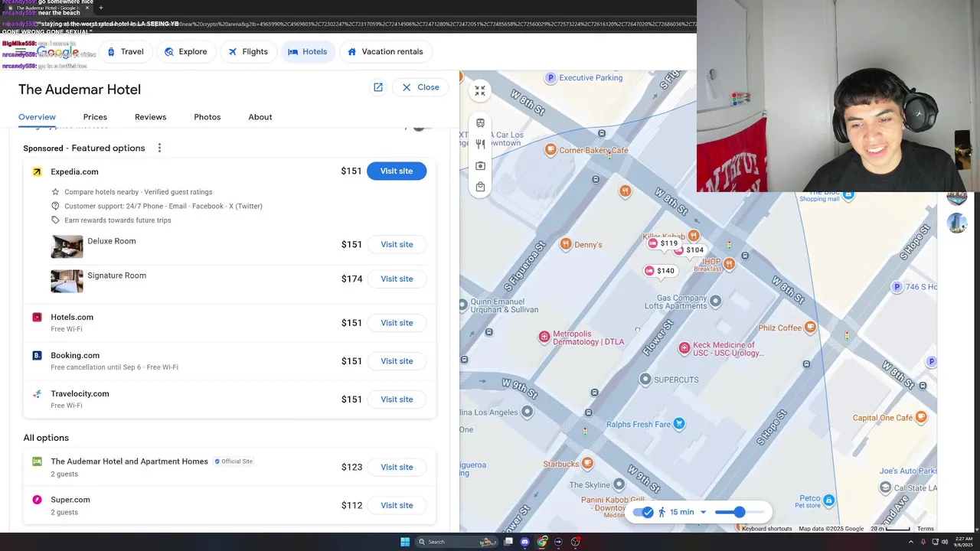Visit site for Super.com
Image resolution: width=980 pixels, height=551 pixels.
pos(397,505)
